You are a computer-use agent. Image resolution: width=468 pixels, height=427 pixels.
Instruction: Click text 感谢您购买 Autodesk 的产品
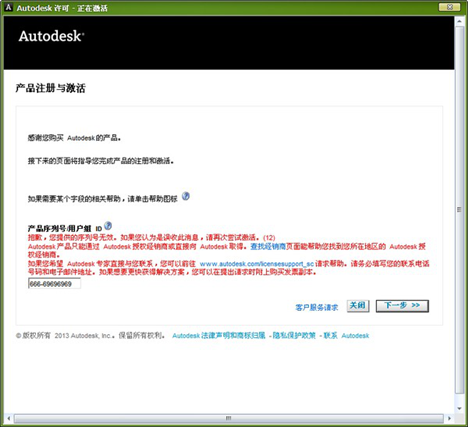(x=74, y=138)
